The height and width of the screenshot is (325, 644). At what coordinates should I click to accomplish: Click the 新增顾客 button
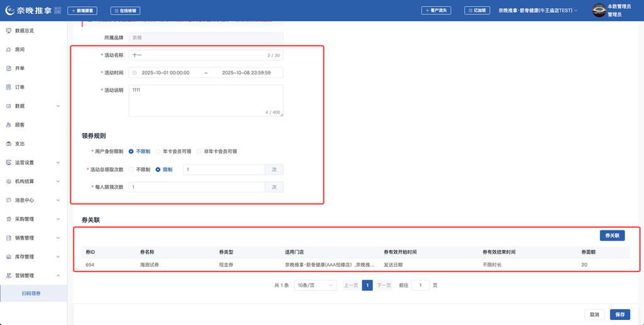click(82, 11)
